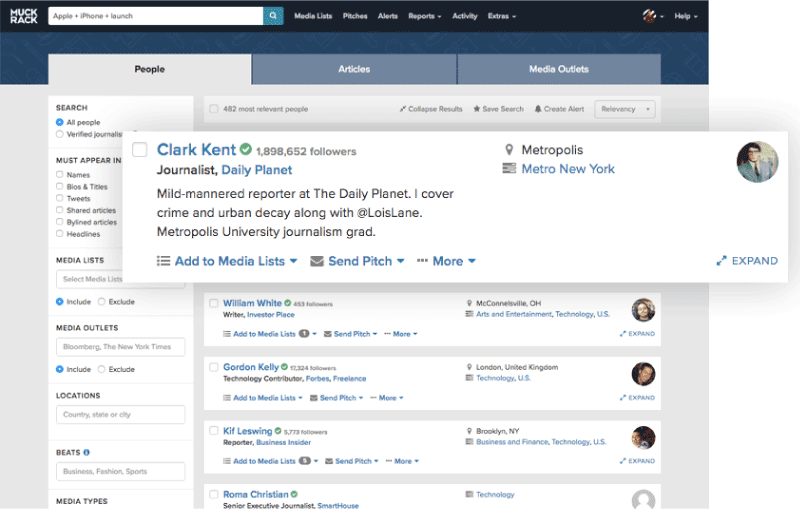
Task: Click the London location pin icon
Action: (469, 367)
